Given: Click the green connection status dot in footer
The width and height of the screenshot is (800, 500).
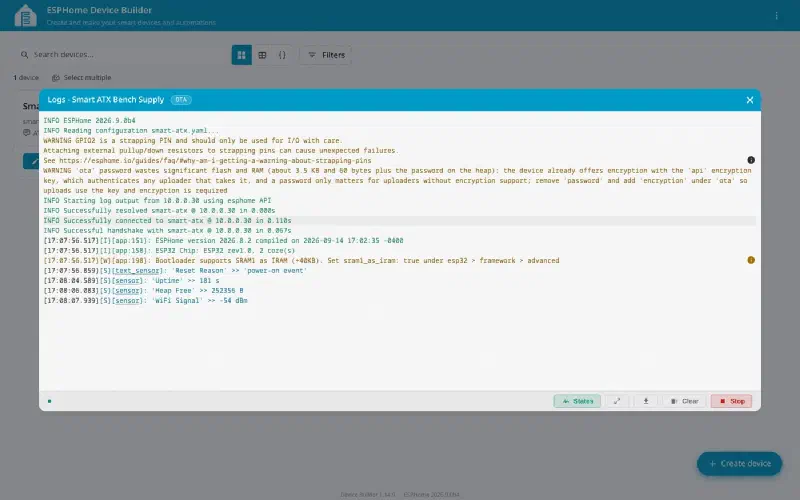Looking at the screenshot, I should click(49, 401).
